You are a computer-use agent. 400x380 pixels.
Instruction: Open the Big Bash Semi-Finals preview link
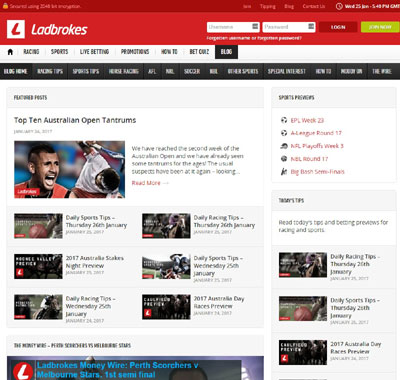pyautogui.click(x=317, y=172)
